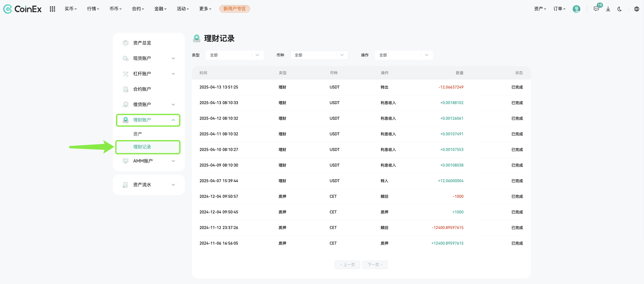Click timestamp 2025-04-09 08:10:30
This screenshot has width=644, height=284.
click(x=219, y=165)
